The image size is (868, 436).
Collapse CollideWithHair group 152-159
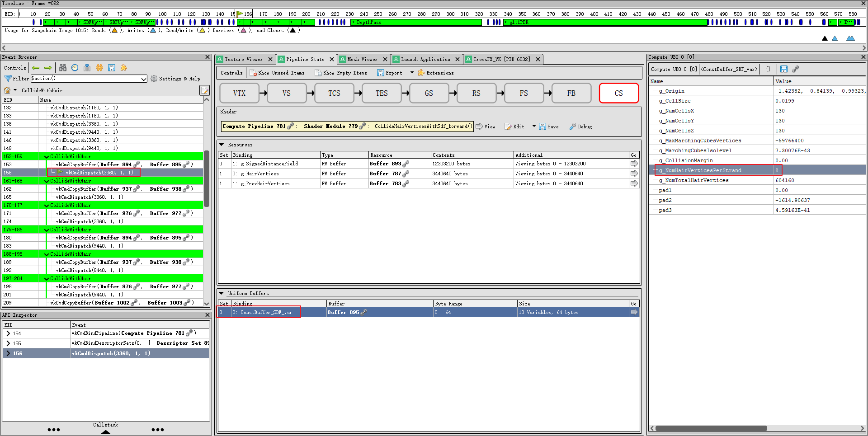pos(47,156)
